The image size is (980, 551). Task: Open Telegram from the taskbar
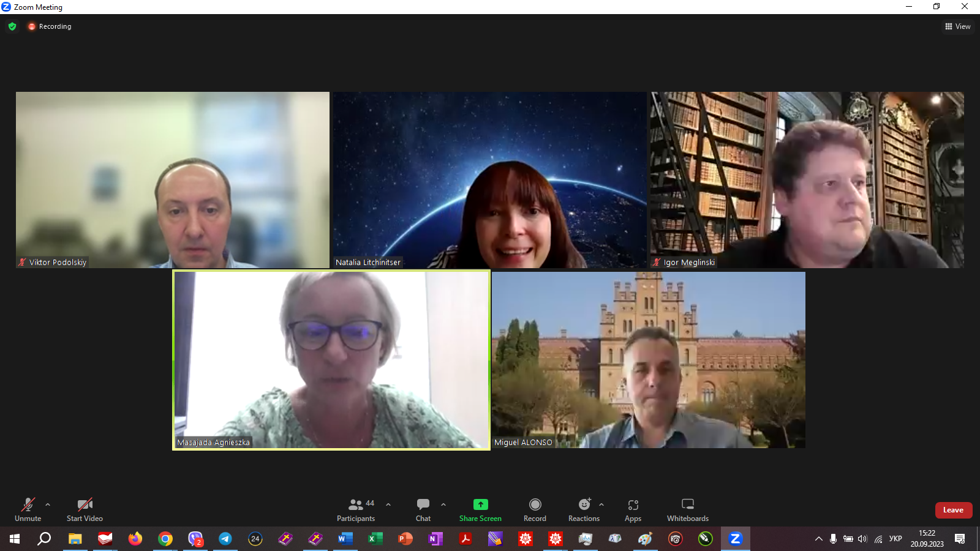point(225,539)
